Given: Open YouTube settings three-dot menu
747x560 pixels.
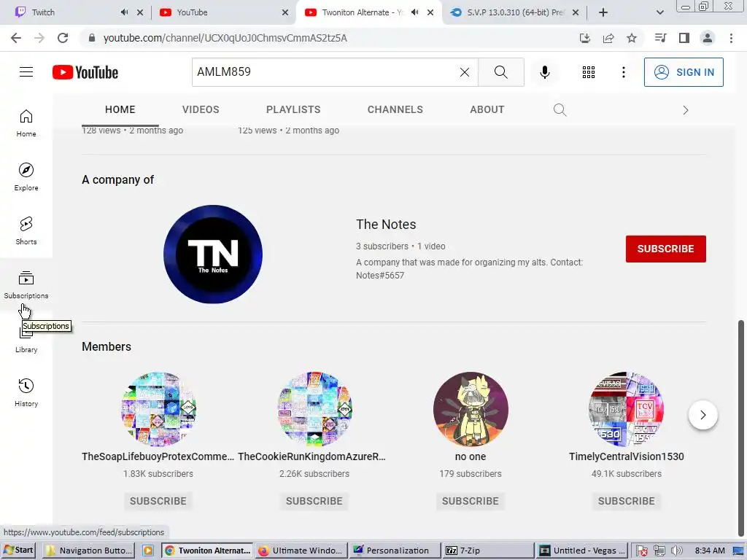Looking at the screenshot, I should pyautogui.click(x=623, y=72).
